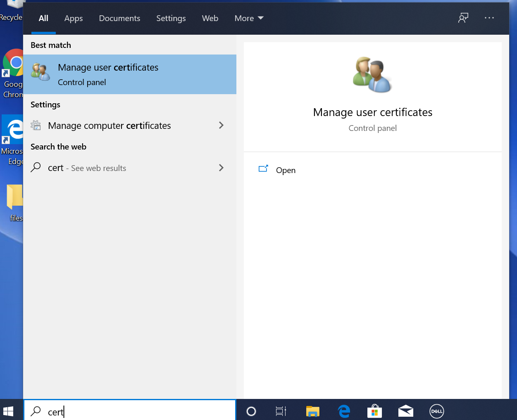Click Open under Manage user certificates
Viewport: 517px width, 420px height.
coord(286,170)
